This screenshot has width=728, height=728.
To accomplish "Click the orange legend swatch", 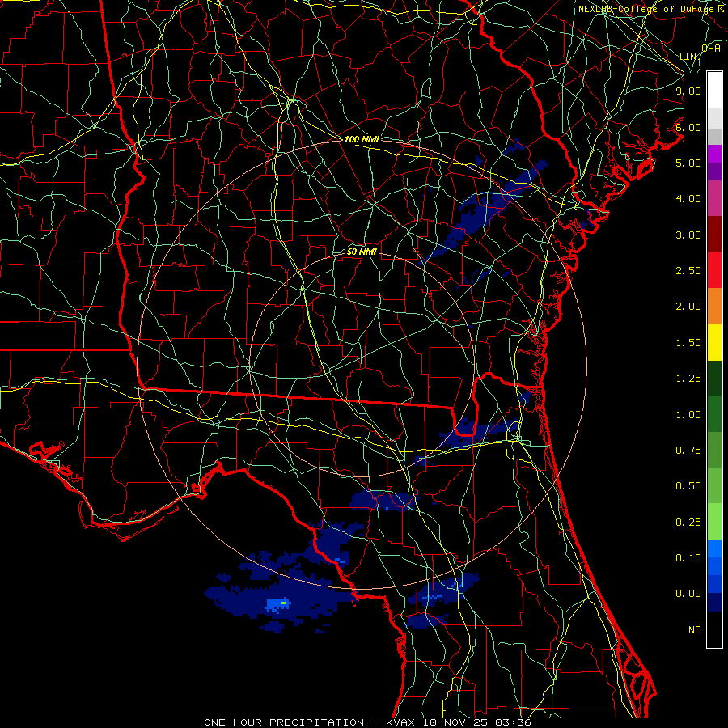I will pos(714,307).
